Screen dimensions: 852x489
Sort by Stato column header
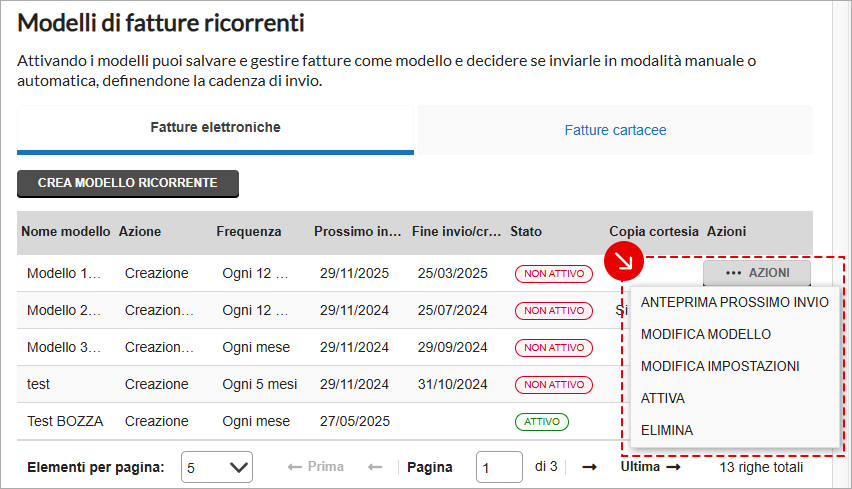tap(526, 231)
